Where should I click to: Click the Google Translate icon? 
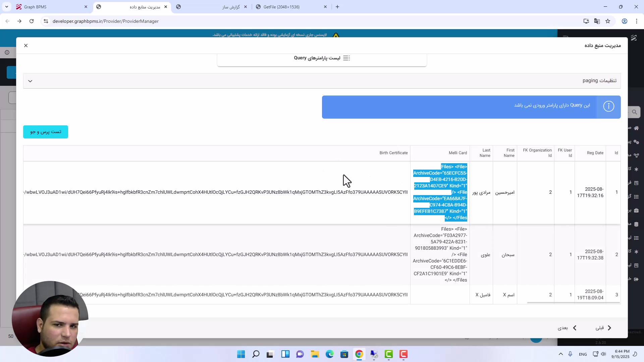[597, 21]
